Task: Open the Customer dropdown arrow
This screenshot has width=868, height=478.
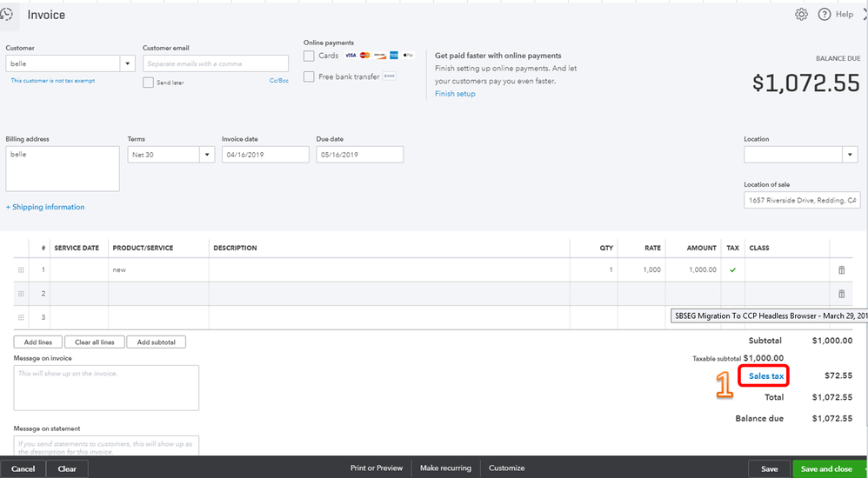Action: [128, 63]
